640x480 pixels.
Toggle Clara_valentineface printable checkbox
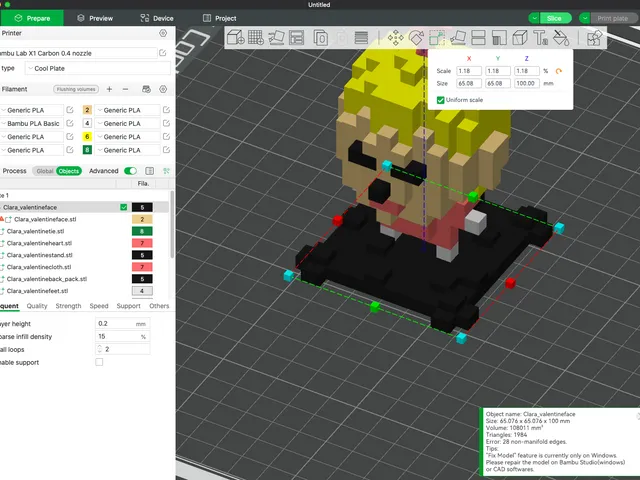pos(124,207)
